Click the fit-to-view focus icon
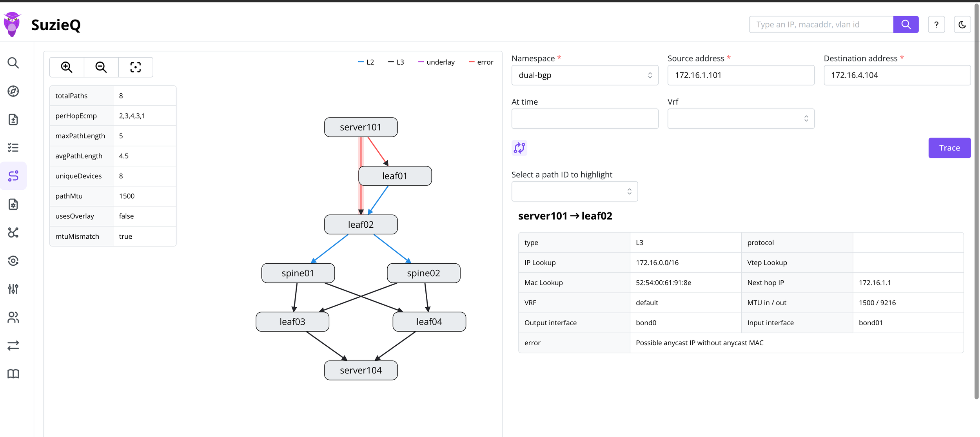 (x=136, y=67)
